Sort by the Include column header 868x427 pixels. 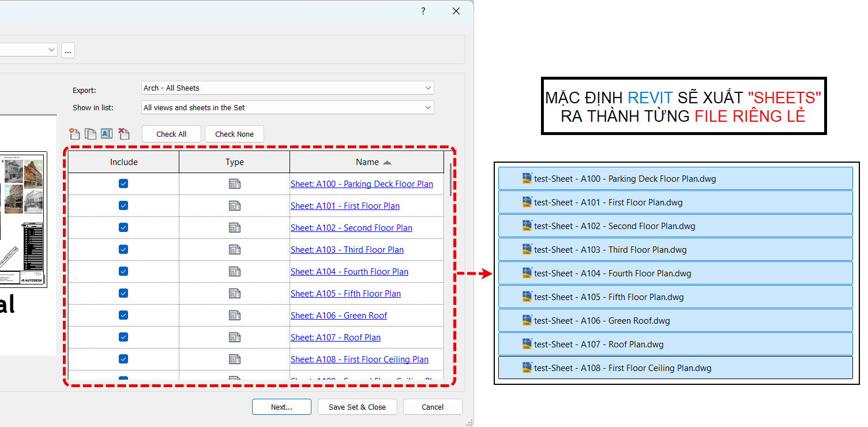[x=123, y=162]
